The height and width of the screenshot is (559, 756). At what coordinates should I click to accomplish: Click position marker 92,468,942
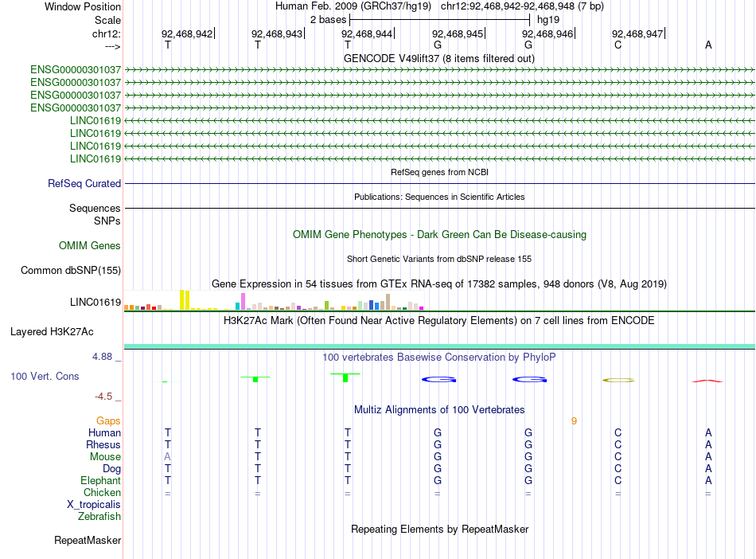(188, 33)
